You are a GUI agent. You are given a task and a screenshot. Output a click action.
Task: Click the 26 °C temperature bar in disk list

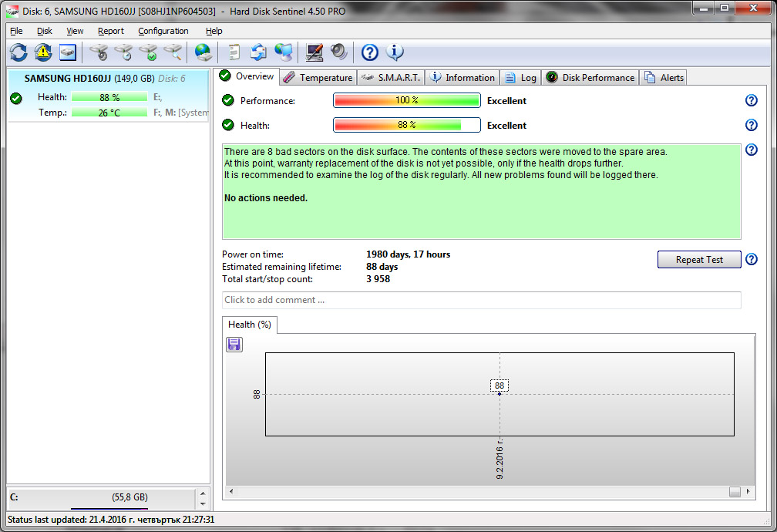[x=109, y=113]
